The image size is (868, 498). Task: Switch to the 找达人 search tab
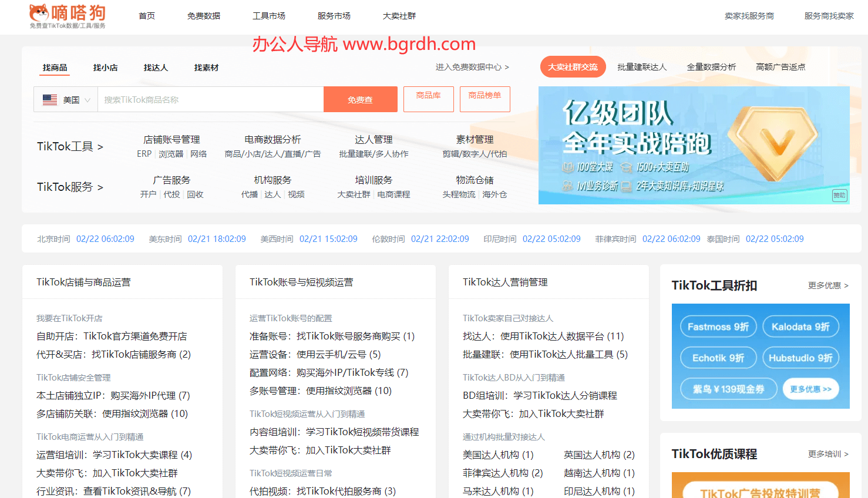pyautogui.click(x=156, y=68)
